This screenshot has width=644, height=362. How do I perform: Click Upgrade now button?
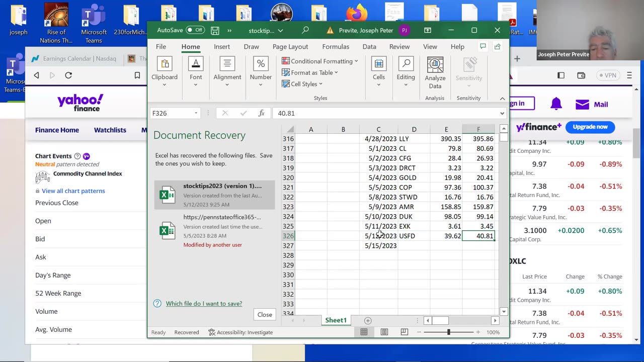coord(590,127)
